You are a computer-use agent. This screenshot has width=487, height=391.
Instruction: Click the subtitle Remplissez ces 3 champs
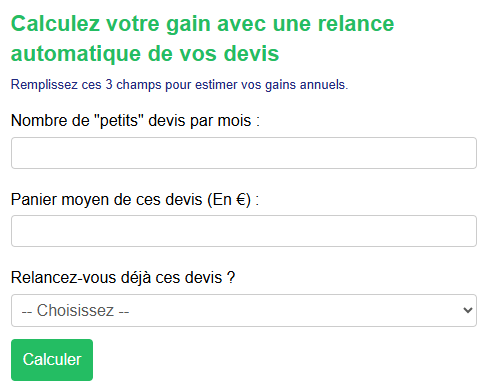point(179,85)
